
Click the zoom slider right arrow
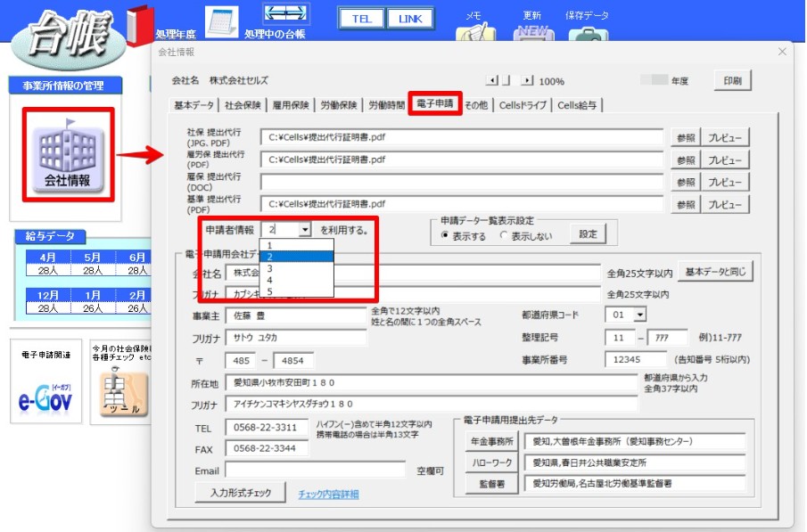tap(527, 80)
